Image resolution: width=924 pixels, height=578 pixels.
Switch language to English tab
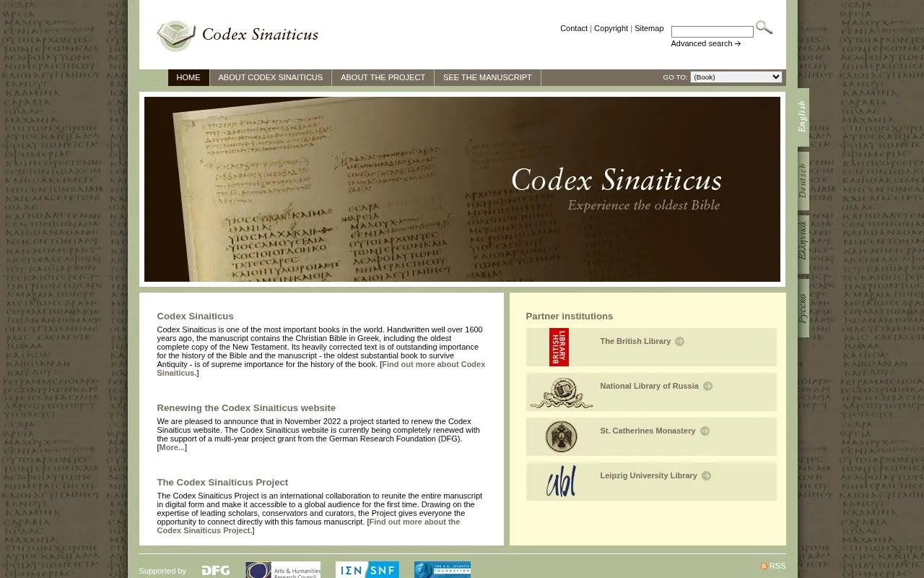click(803, 117)
